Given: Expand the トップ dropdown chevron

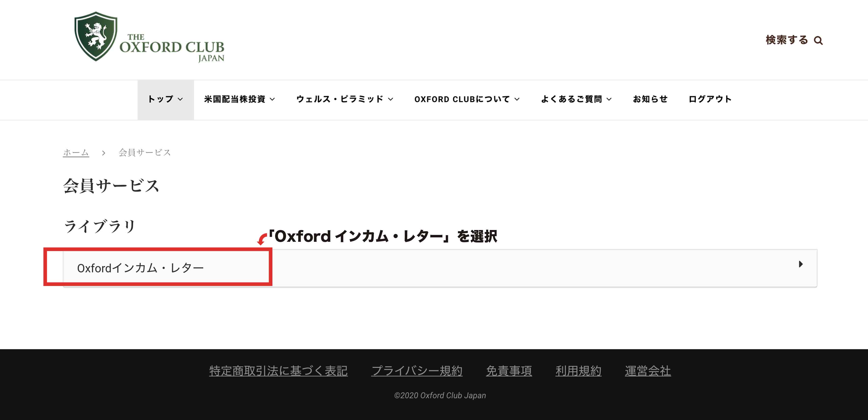Looking at the screenshot, I should point(180,99).
